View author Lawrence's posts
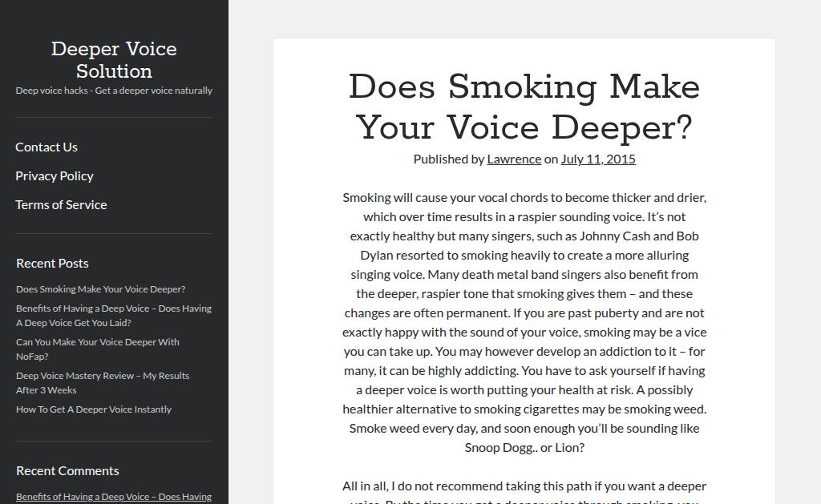The image size is (821, 504). tap(514, 159)
